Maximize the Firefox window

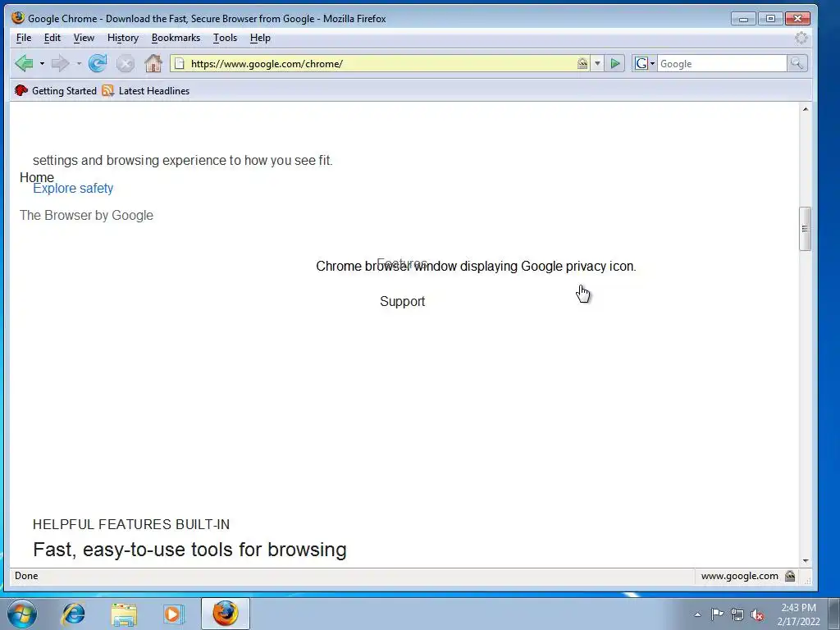(770, 19)
